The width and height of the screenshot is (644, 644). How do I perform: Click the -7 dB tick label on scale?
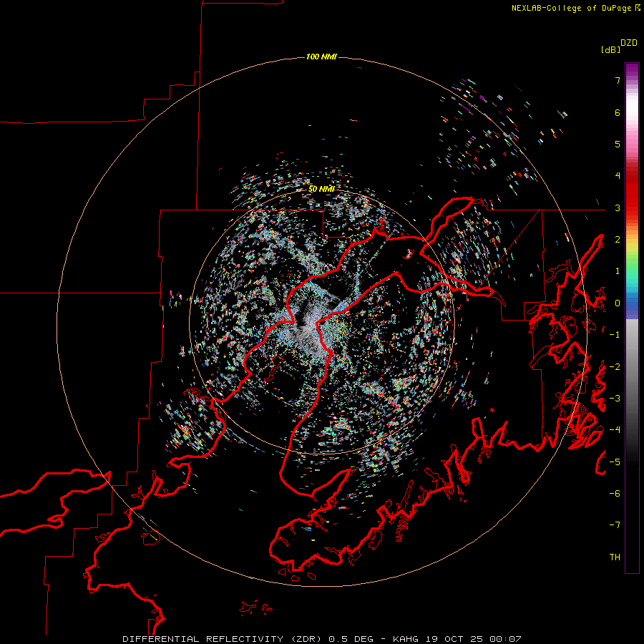tap(615, 525)
